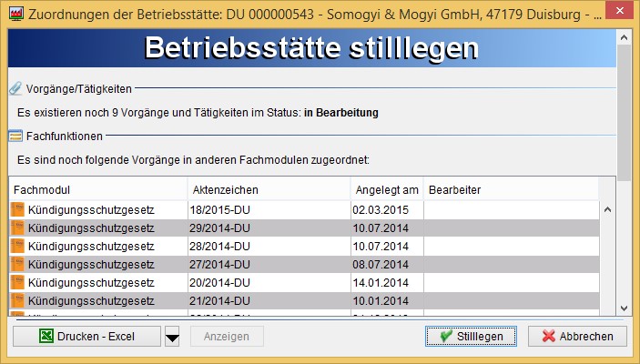Click the module icon in row 21/2014-DU

[x=17, y=300]
